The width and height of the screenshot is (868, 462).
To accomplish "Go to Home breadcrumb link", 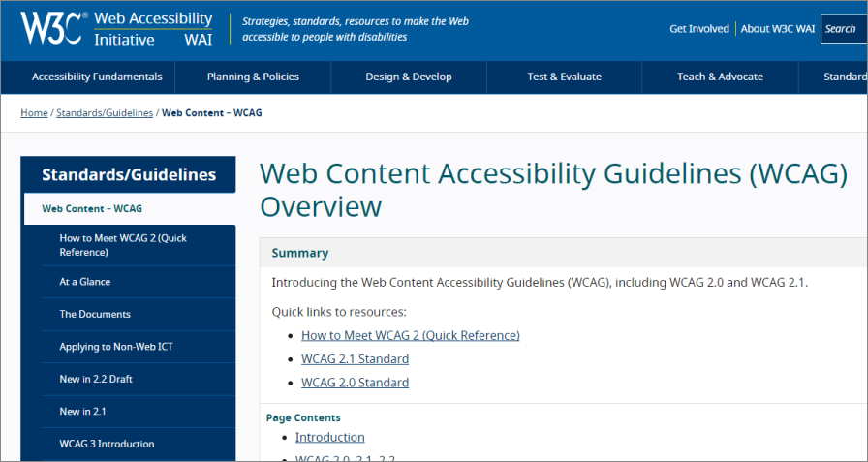I will pos(34,113).
